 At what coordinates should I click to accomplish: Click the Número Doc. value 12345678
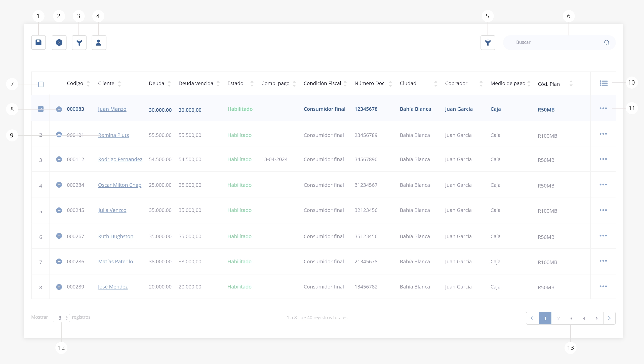pos(366,109)
